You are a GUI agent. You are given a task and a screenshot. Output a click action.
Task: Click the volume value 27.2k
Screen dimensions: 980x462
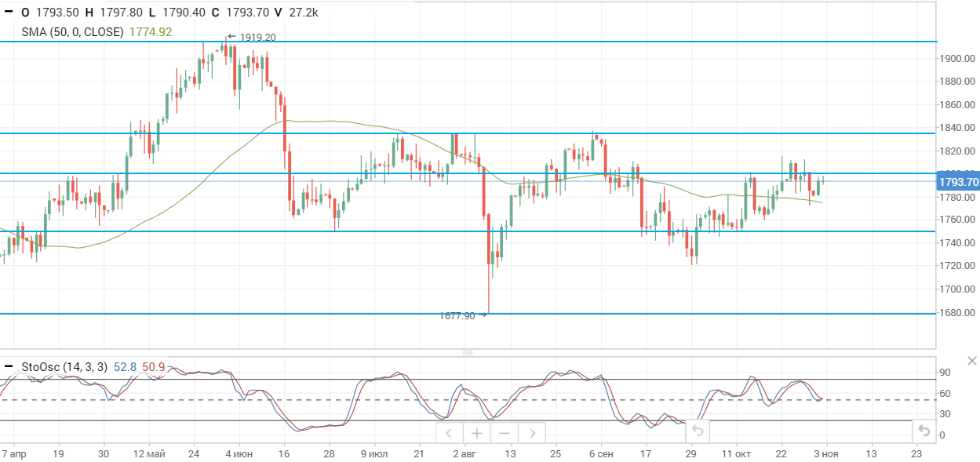(x=302, y=13)
